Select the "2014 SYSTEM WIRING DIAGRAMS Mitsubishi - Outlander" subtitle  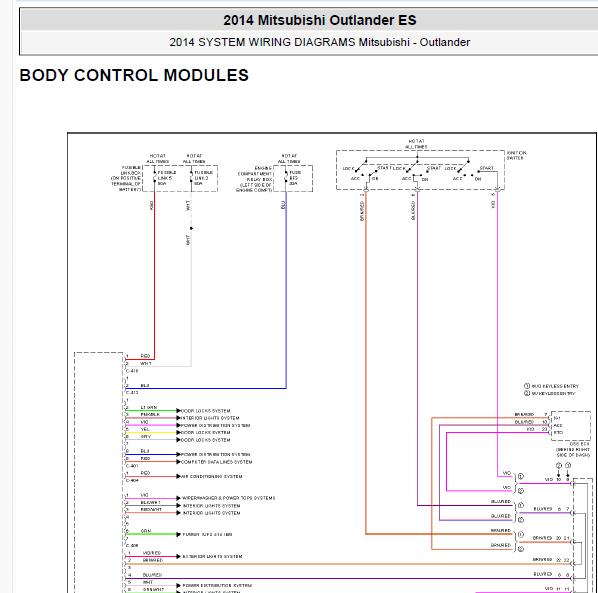(320, 42)
